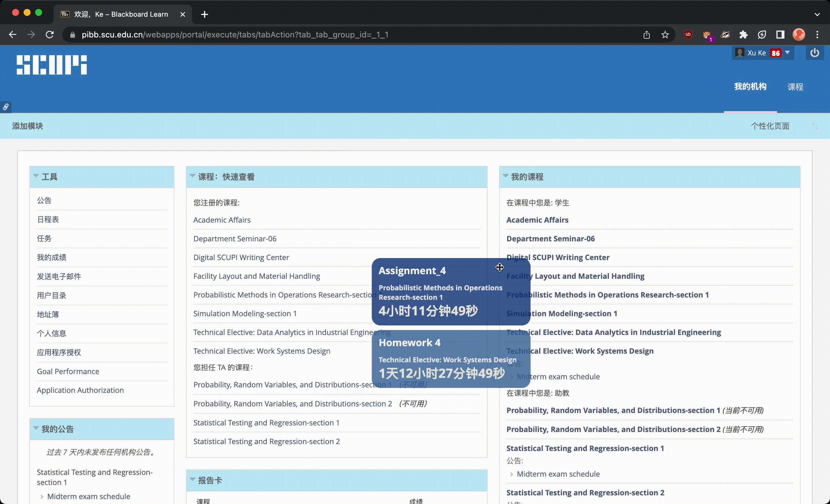Open the 个性化页面 link
This screenshot has height=504, width=830.
770,126
